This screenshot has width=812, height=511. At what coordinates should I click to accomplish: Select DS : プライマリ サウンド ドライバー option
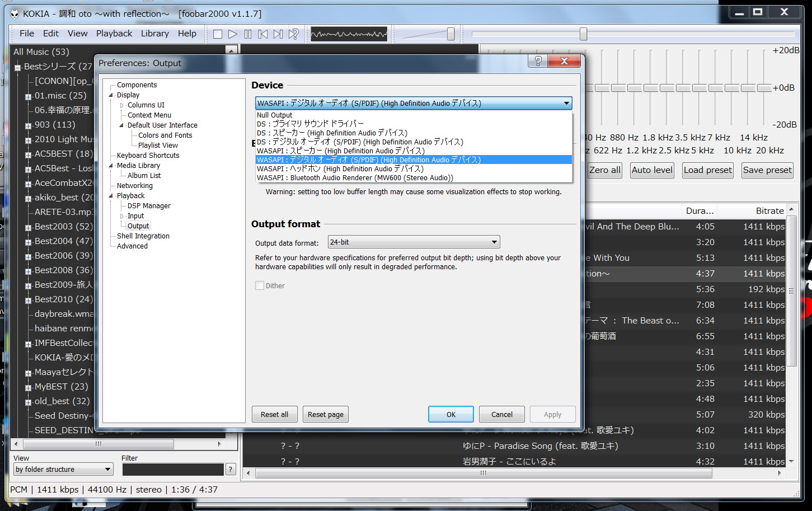(414, 124)
